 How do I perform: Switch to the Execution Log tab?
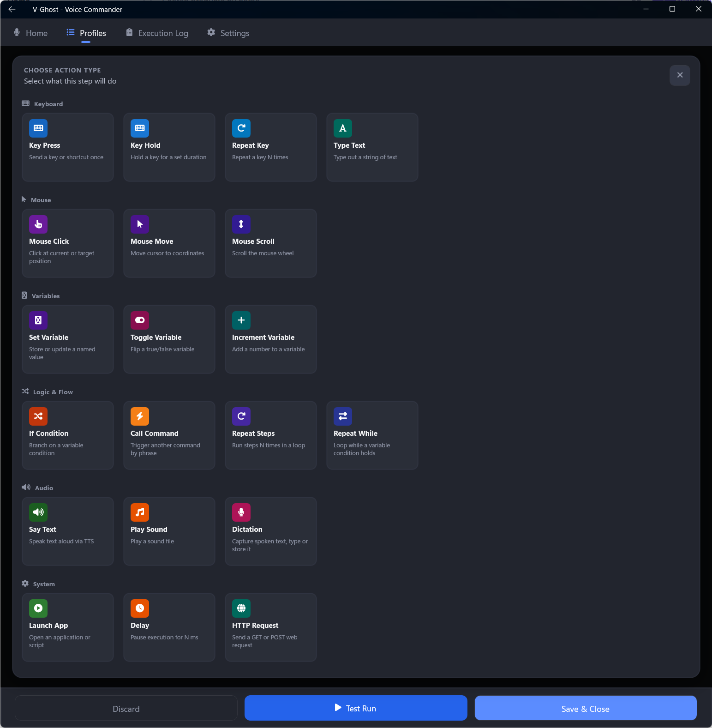tap(157, 33)
